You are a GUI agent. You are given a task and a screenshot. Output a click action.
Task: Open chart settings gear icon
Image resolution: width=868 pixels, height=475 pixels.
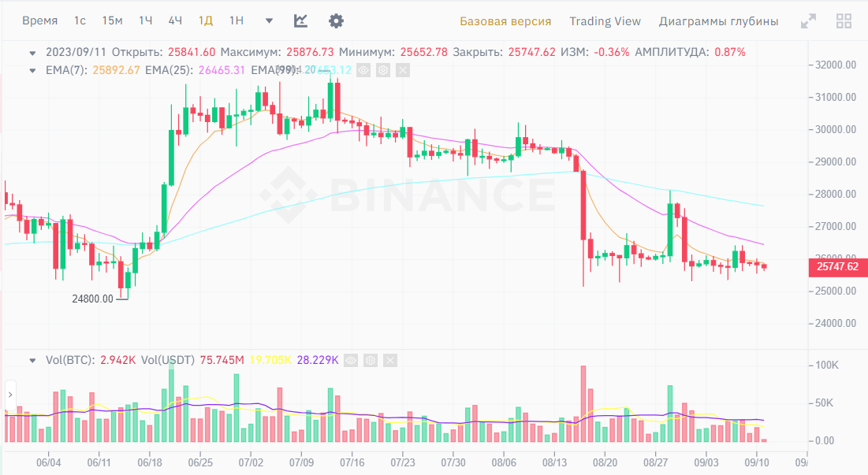point(337,21)
